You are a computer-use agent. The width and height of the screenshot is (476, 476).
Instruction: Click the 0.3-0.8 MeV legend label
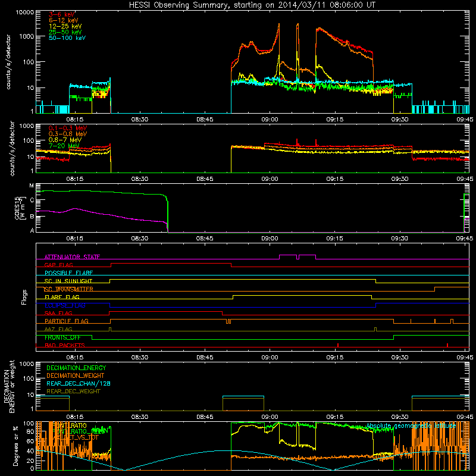(68, 134)
